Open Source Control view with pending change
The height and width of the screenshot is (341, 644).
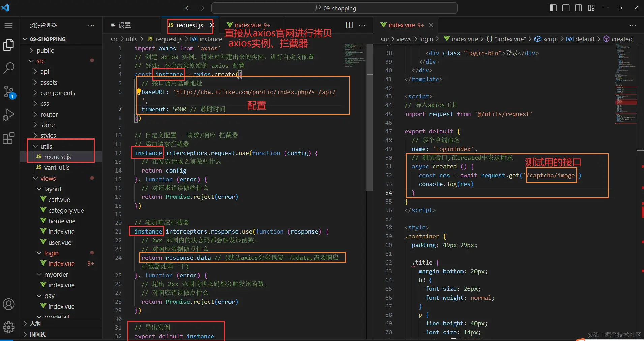coord(8,92)
